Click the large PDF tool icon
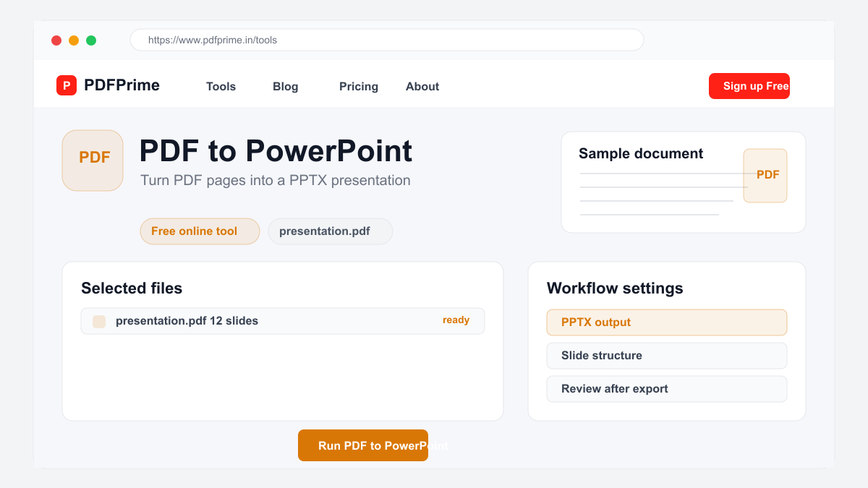Image resolution: width=868 pixels, height=488 pixels. [x=93, y=160]
